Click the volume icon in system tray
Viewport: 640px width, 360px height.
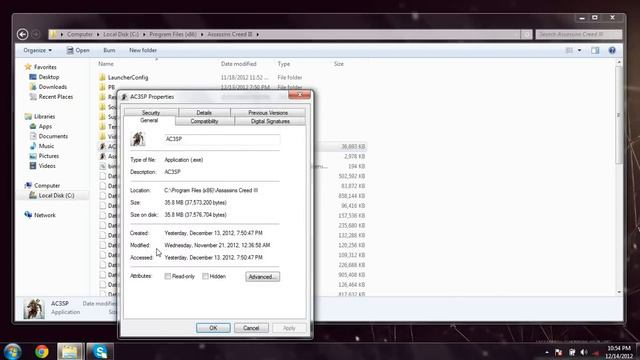(x=584, y=352)
